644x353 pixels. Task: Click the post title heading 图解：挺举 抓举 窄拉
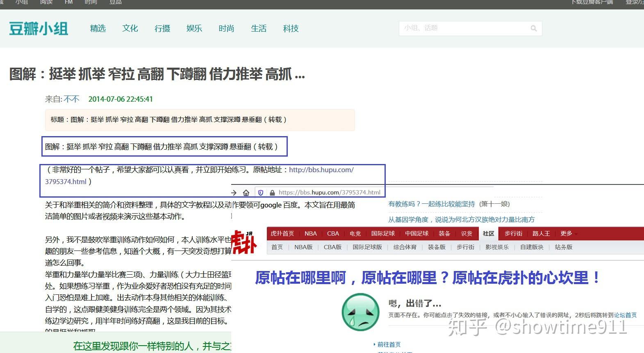tap(157, 74)
